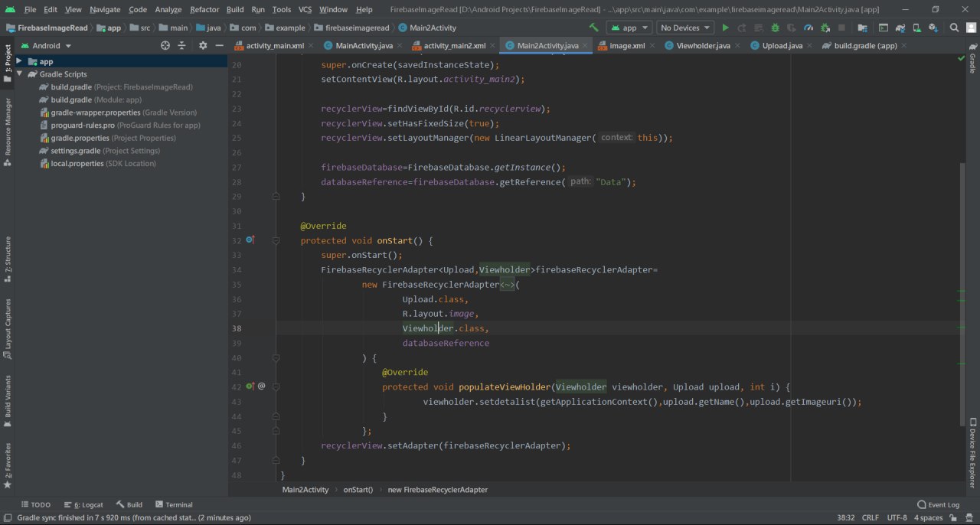This screenshot has width=980, height=525.
Task: Click the Debug app bug icon
Action: (775, 28)
